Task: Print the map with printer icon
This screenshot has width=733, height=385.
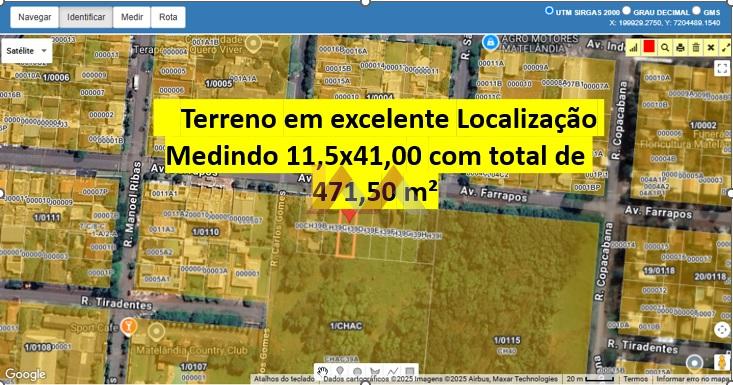Action: coord(680,48)
